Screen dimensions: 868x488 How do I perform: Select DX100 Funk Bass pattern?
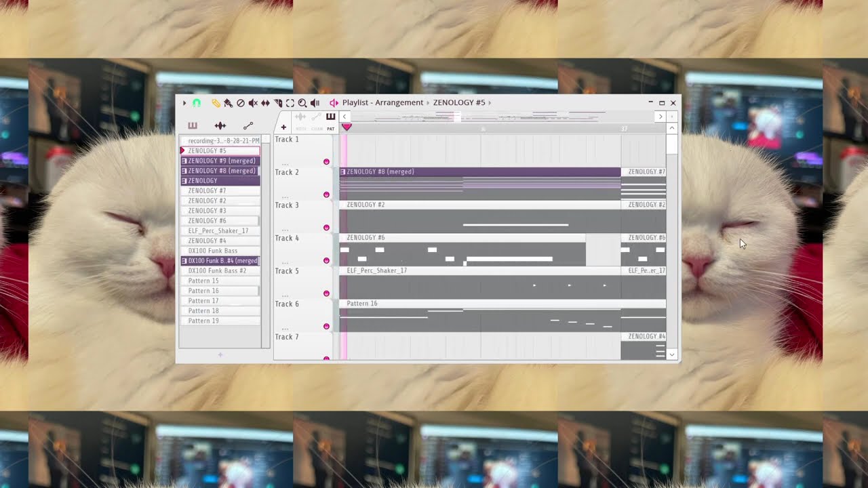(220, 251)
